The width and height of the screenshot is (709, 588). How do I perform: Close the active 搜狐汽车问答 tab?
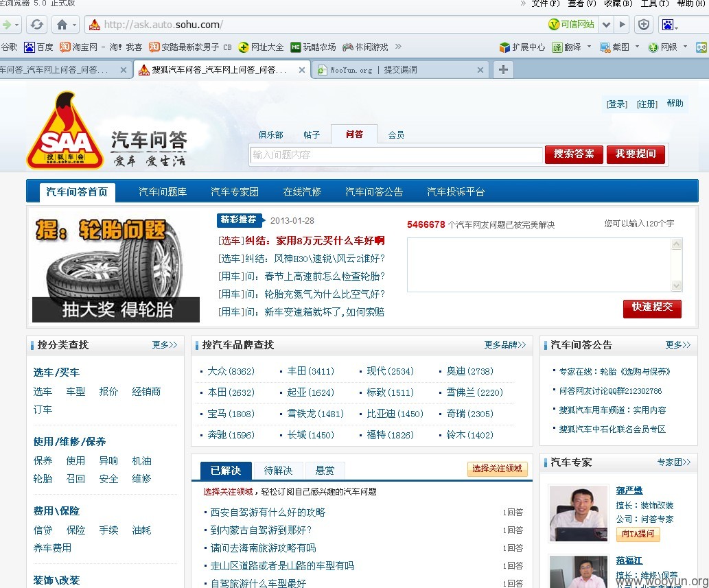point(302,70)
